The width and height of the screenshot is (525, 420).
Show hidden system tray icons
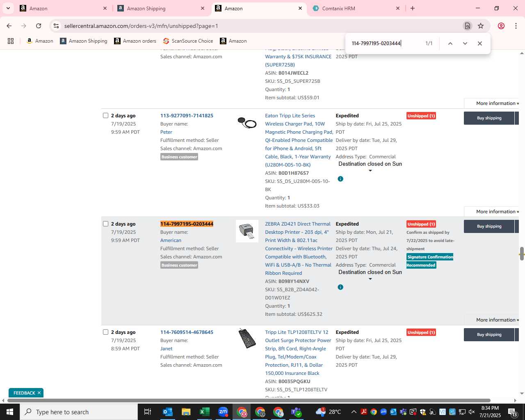click(354, 412)
